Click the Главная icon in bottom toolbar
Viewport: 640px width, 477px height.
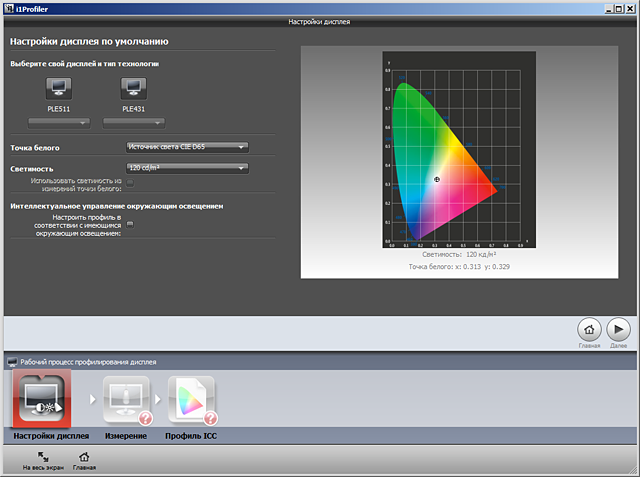(83, 457)
